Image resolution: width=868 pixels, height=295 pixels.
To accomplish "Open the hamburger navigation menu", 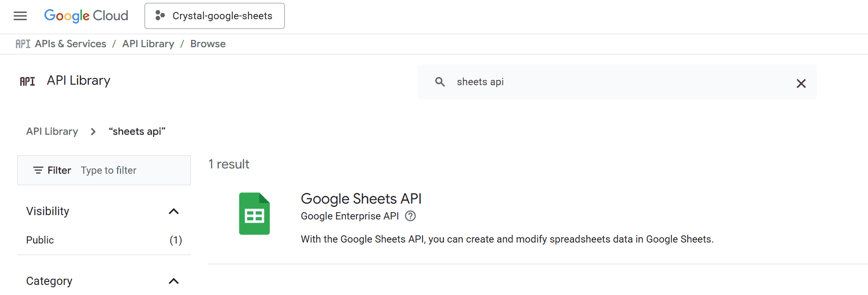I will tap(20, 16).
